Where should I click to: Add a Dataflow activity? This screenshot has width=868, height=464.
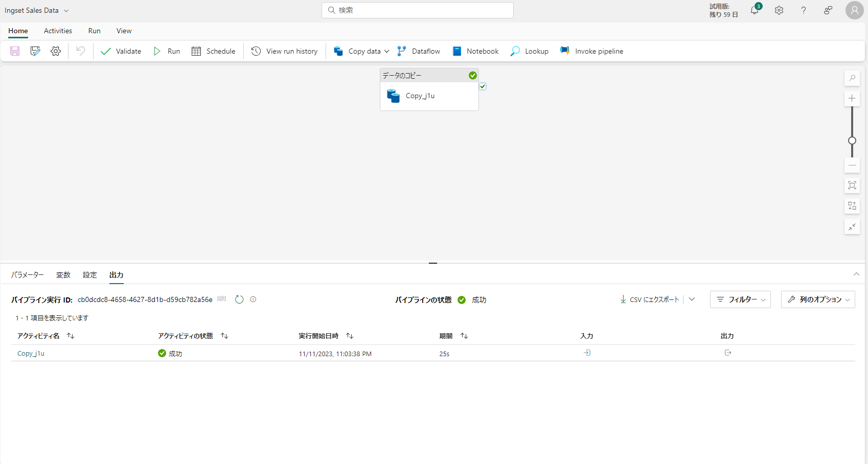point(419,51)
